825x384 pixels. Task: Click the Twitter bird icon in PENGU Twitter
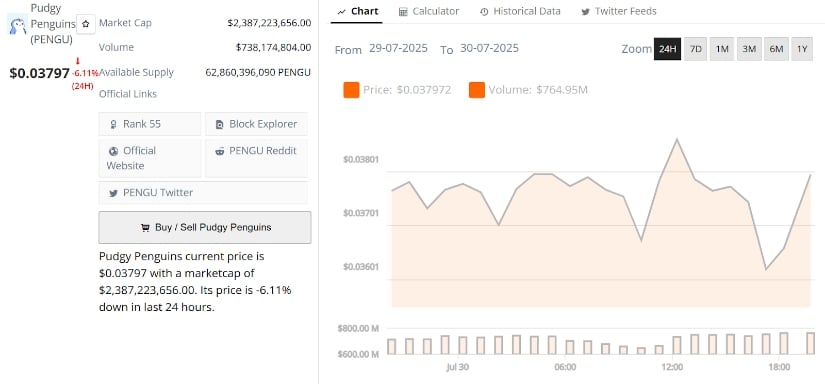(113, 193)
